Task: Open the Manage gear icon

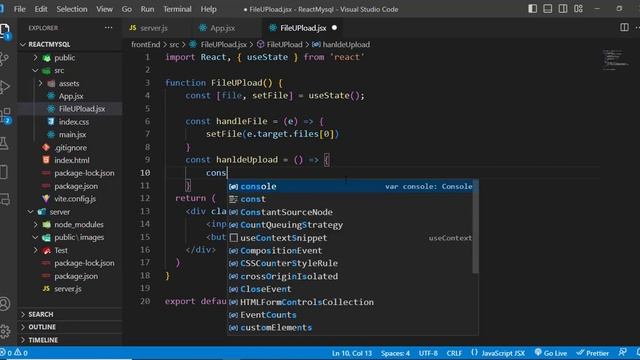Action: (x=5, y=331)
